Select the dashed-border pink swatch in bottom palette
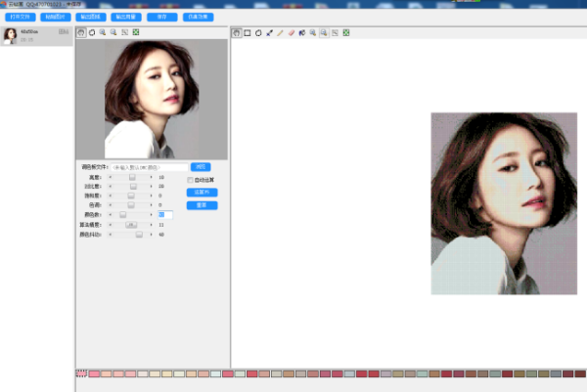 (81, 373)
